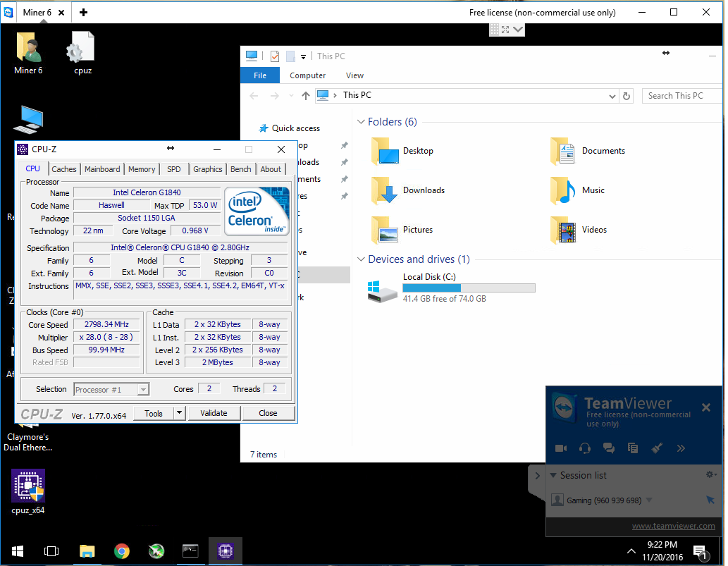Open the Tools dropdown arrow in CPU-Z
This screenshot has height=566, width=728.
coord(179,412)
